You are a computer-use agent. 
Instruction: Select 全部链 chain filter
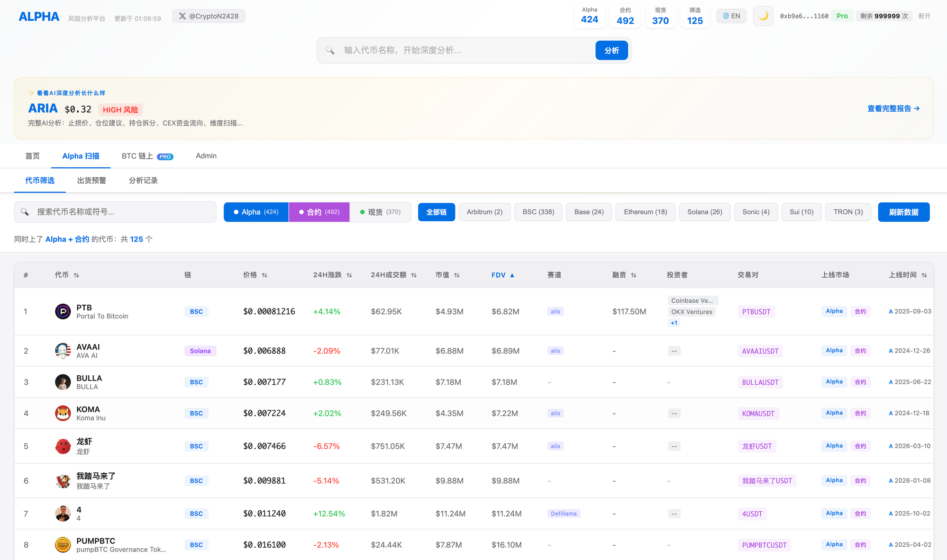coord(436,212)
